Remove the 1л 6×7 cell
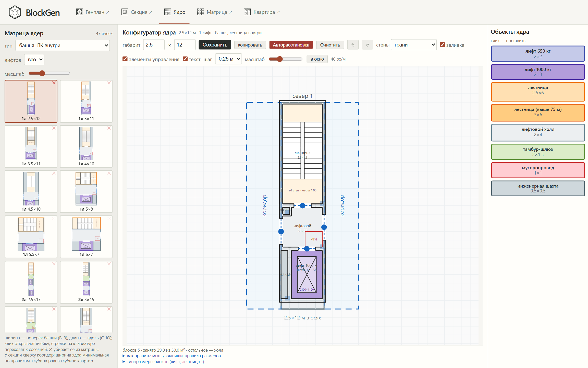Image resolution: width=588 pixels, height=368 pixels. [x=109, y=219]
